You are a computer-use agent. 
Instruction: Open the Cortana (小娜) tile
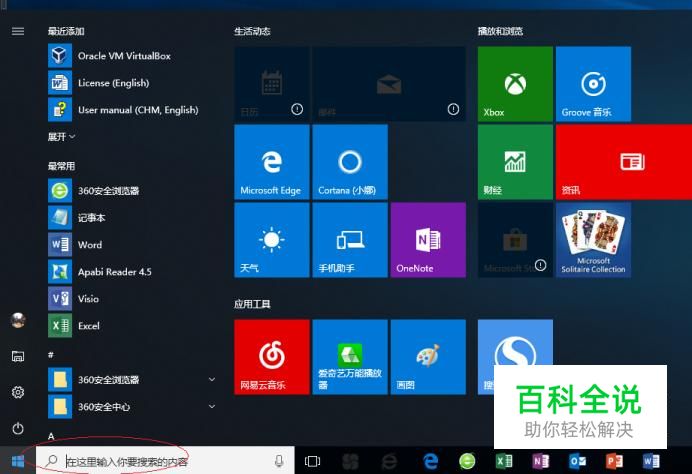[x=350, y=162]
